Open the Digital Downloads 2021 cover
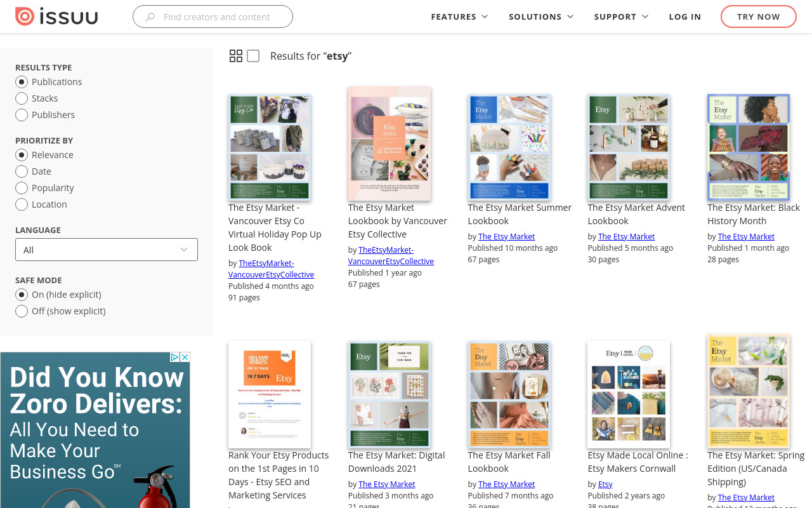Image resolution: width=812 pixels, height=508 pixels. tap(390, 395)
